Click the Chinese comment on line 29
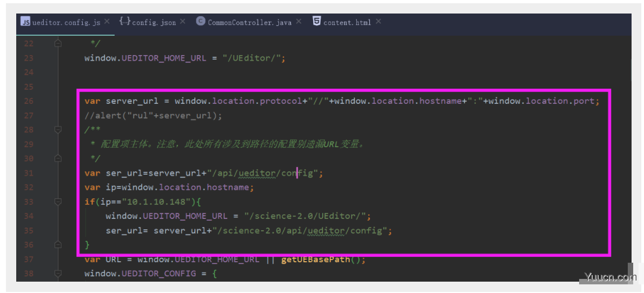The height and width of the screenshot is (293, 644). 227,144
